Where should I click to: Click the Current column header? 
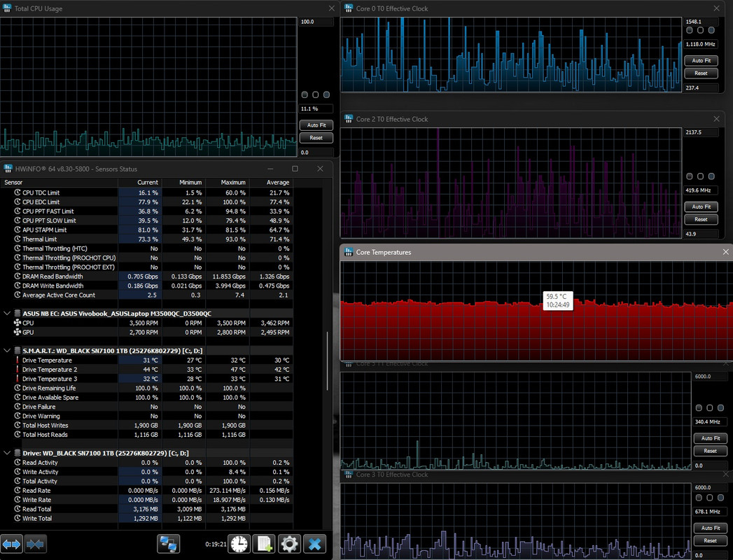click(140, 182)
